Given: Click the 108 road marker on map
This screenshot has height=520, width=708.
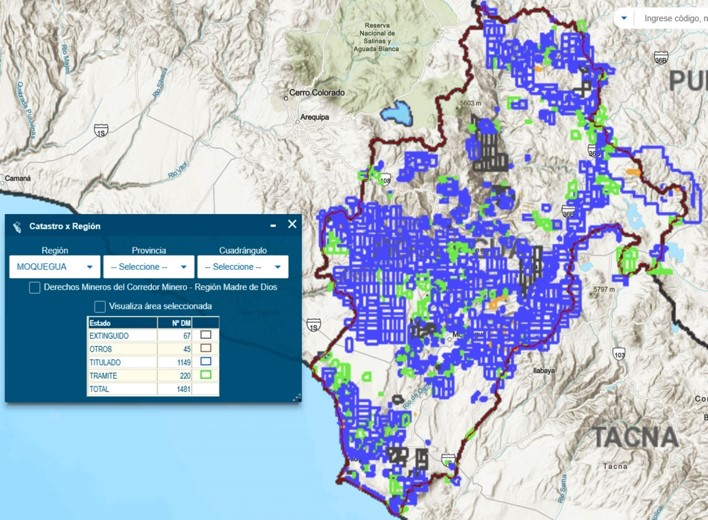Looking at the screenshot, I should tap(385, 180).
